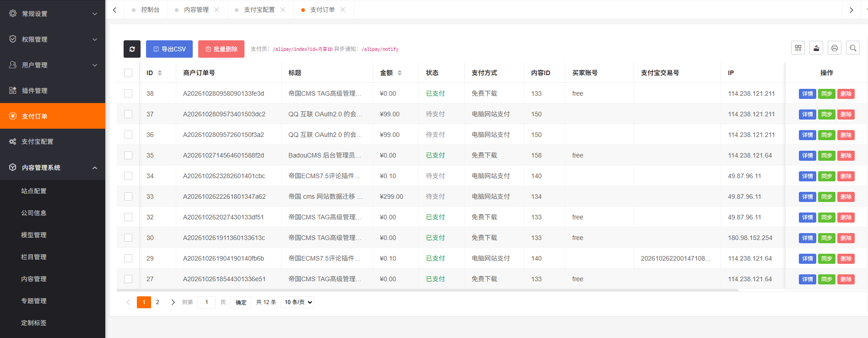The width and height of the screenshot is (868, 338).
Task: Close the 支付宝配置 tab
Action: click(x=283, y=10)
